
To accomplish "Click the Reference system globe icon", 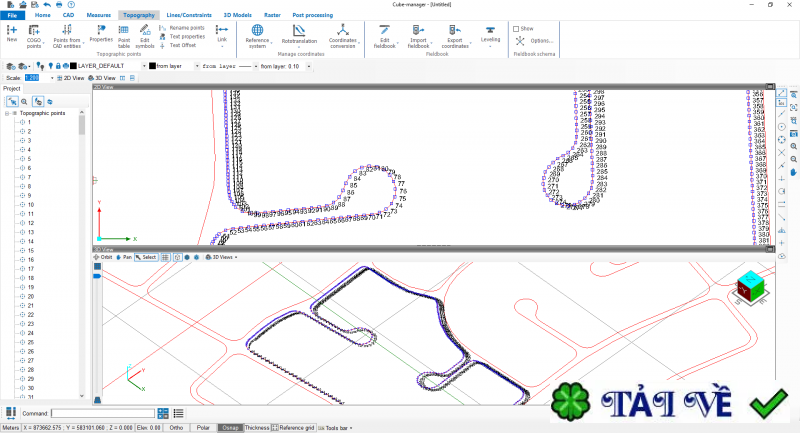I will pyautogui.click(x=257, y=34).
